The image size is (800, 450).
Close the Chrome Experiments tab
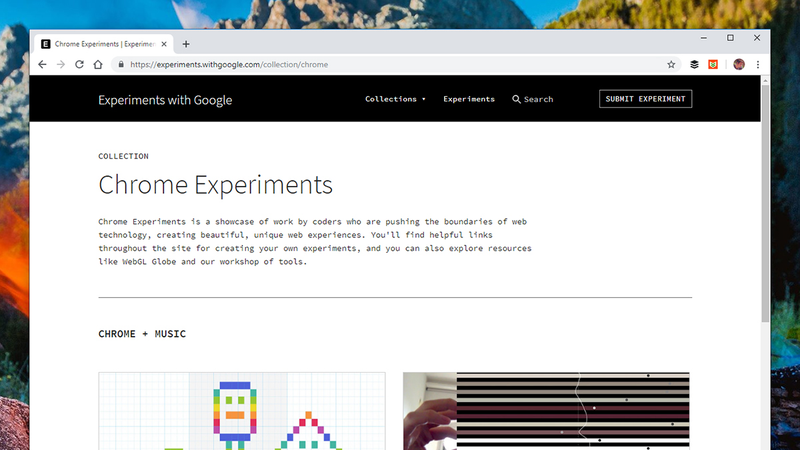[x=164, y=44]
